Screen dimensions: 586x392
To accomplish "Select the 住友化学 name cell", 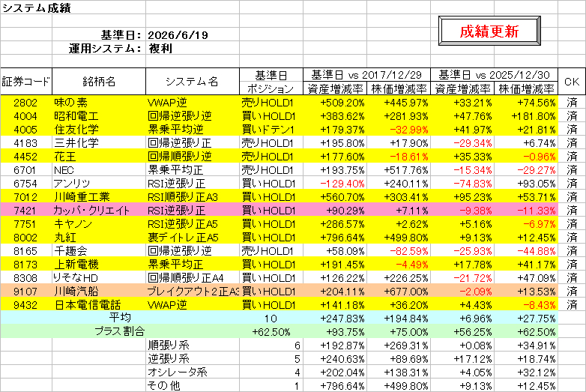I will (x=99, y=130).
